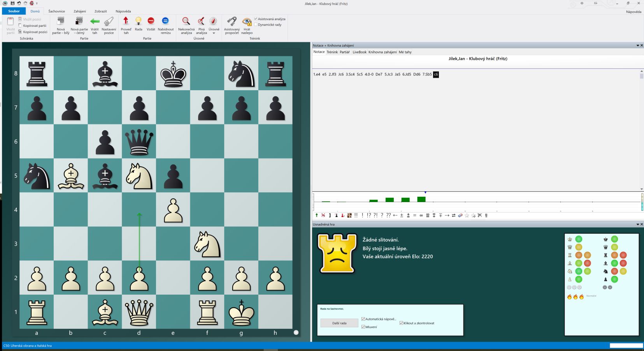Click the undo arrow in quick access toolbar
The width and height of the screenshot is (644, 351).
(19, 3)
